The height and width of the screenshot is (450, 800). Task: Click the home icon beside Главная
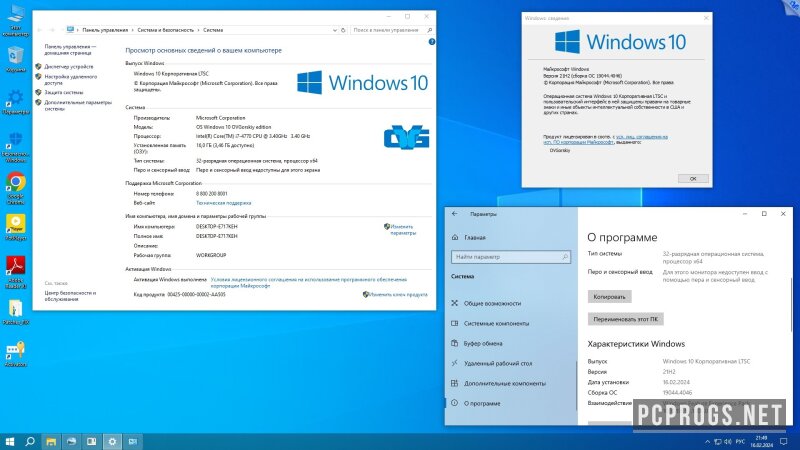[x=455, y=237]
